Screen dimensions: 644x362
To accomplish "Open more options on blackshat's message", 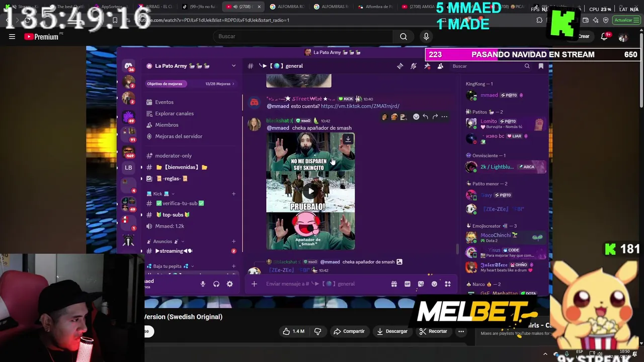I will click(x=444, y=117).
